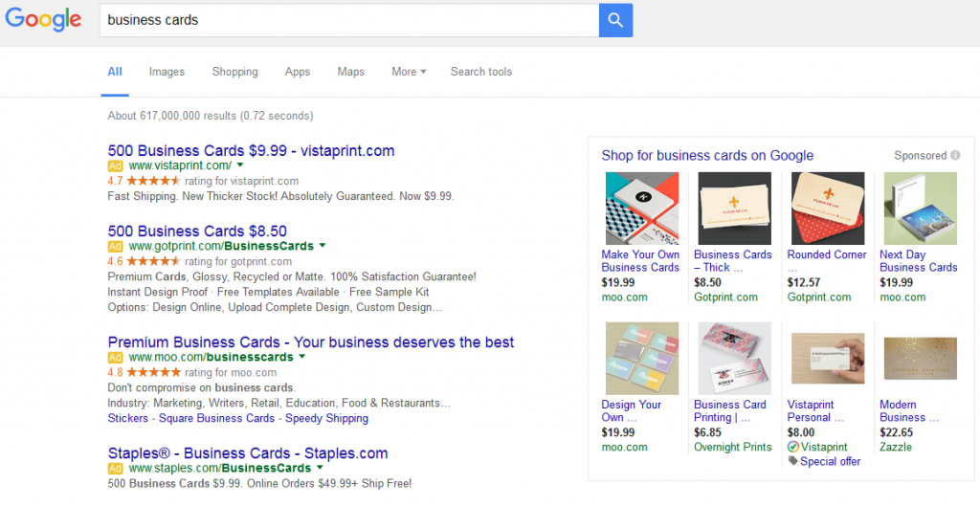Open the Rounded Corner product image
980x506 pixels.
point(828,209)
